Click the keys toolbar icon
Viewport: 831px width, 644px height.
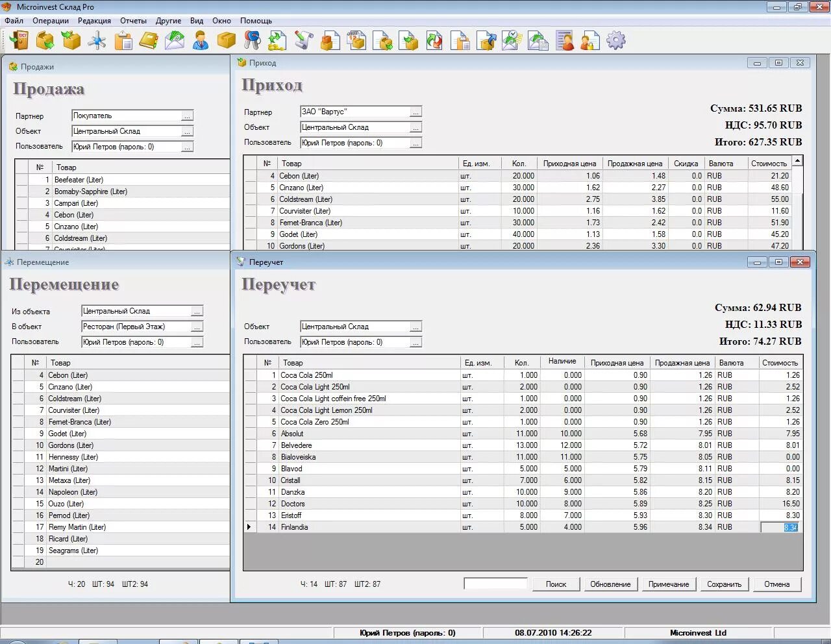253,41
